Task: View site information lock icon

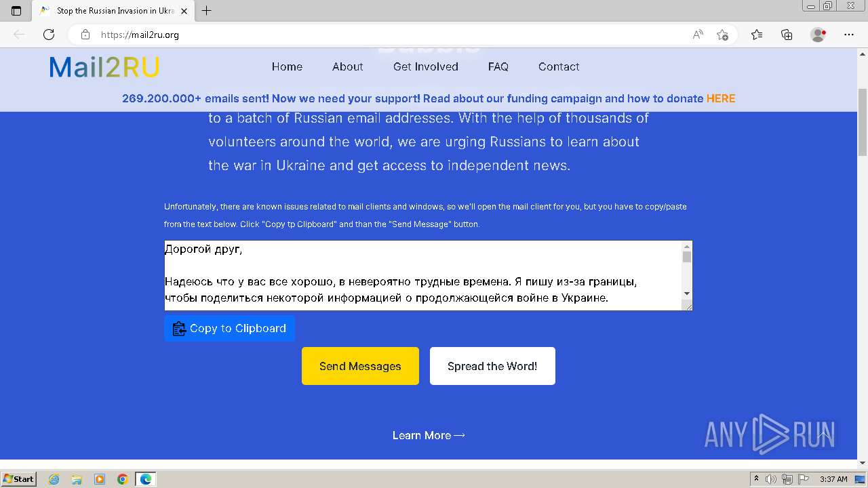Action: 85,35
